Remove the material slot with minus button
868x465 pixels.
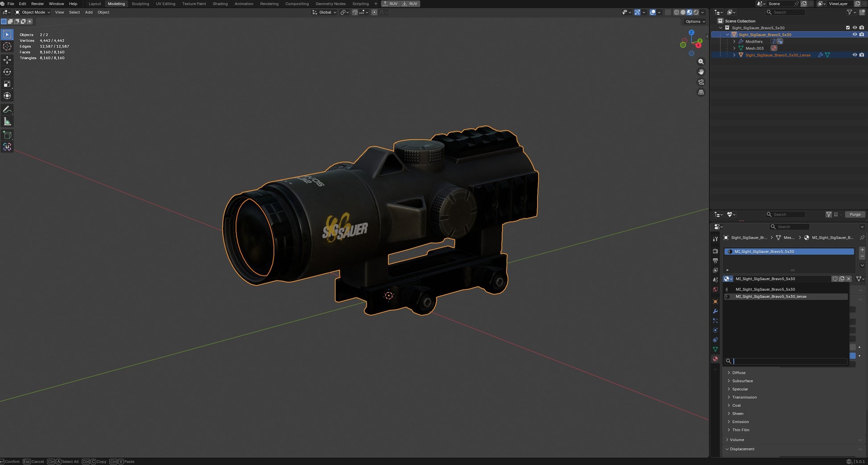[x=862, y=256]
